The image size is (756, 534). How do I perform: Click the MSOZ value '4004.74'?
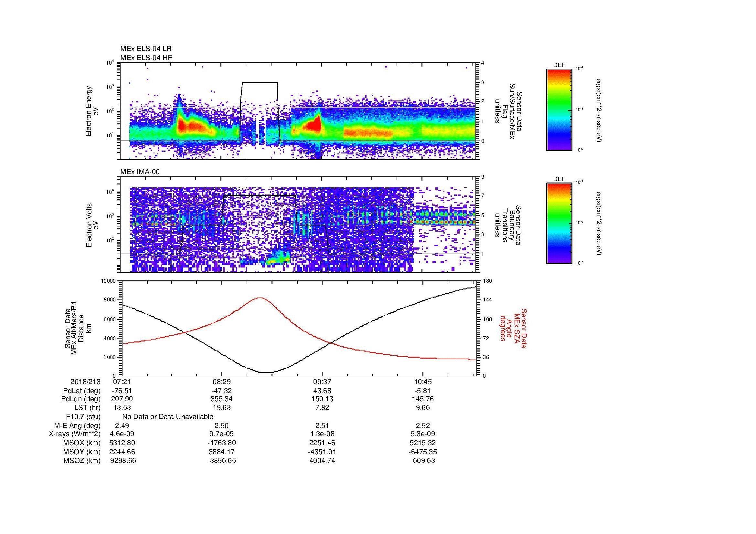[322, 461]
